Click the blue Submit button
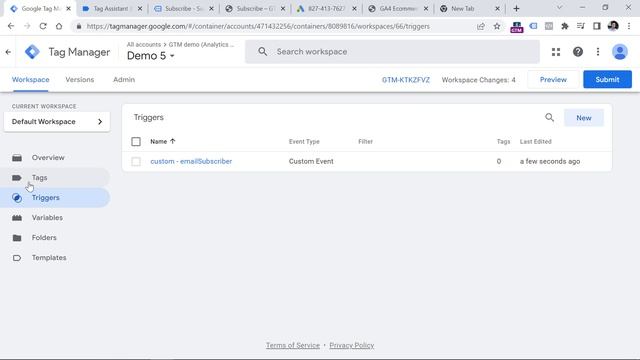This screenshot has height=360, width=640. pos(607,80)
